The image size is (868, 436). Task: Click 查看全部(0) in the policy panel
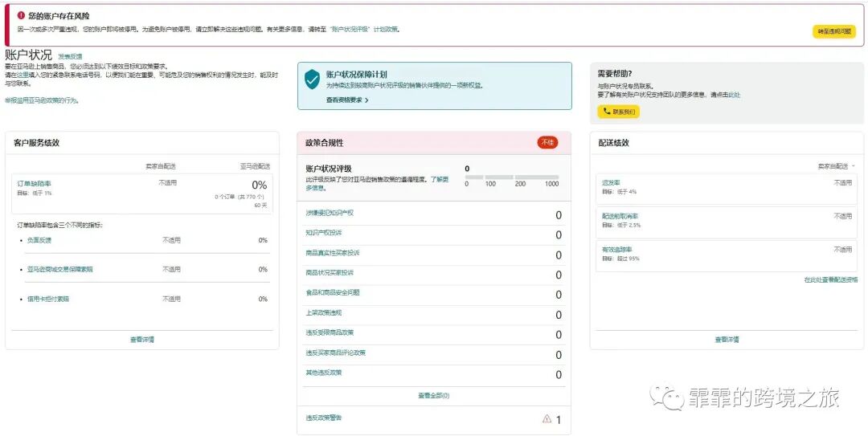433,396
